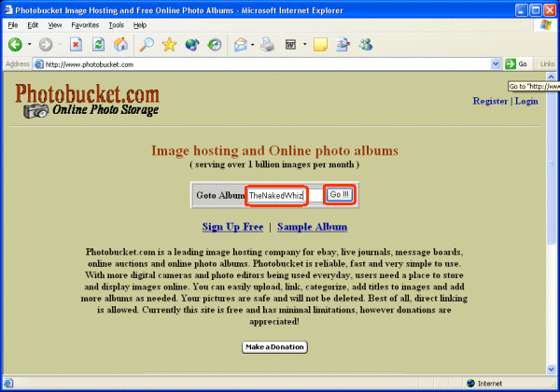Viewport: 560px width, 392px height.
Task: Click the Internet zone status bar indicator
Action: [484, 384]
